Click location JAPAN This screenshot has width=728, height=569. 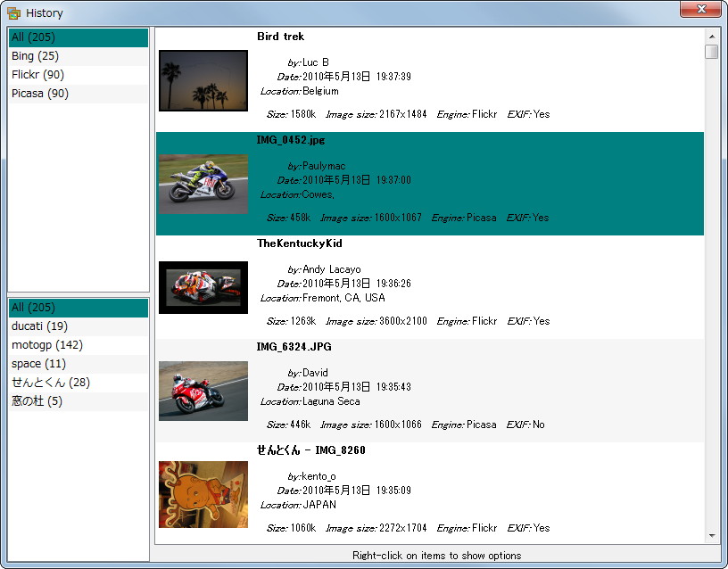(x=319, y=506)
